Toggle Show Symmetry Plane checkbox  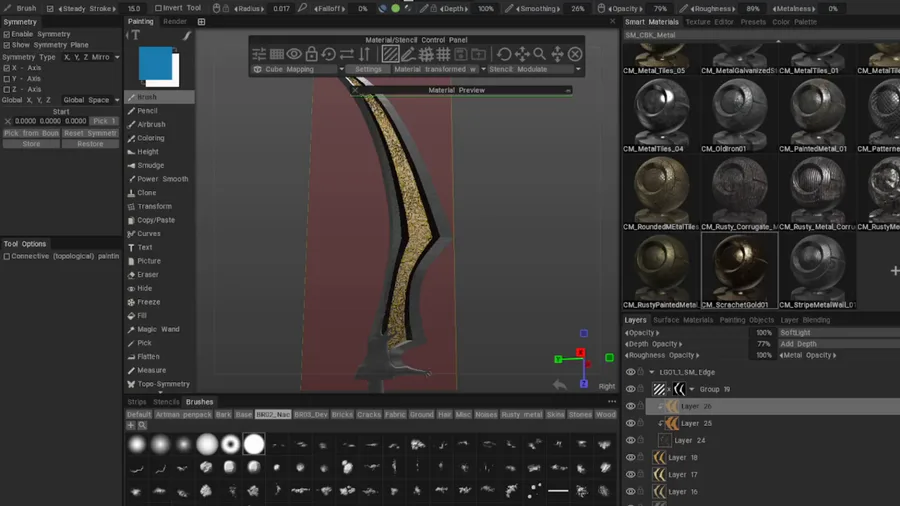(7, 45)
